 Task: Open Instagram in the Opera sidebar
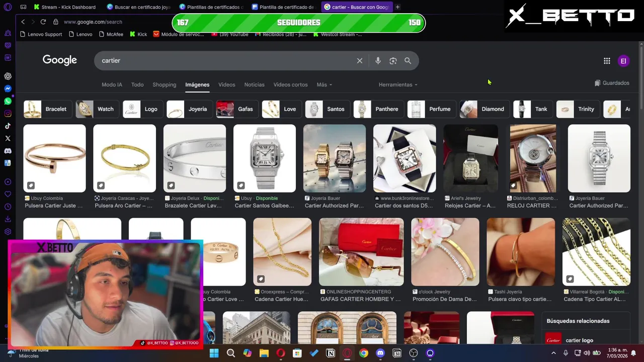(8, 114)
